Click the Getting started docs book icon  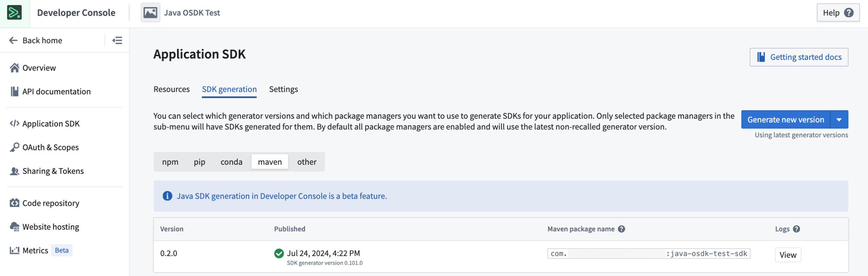[x=761, y=57]
